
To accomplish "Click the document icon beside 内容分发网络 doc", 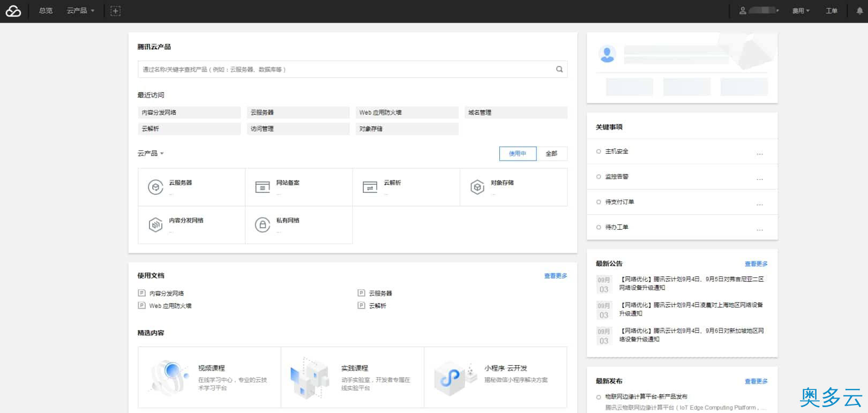I will click(x=142, y=293).
